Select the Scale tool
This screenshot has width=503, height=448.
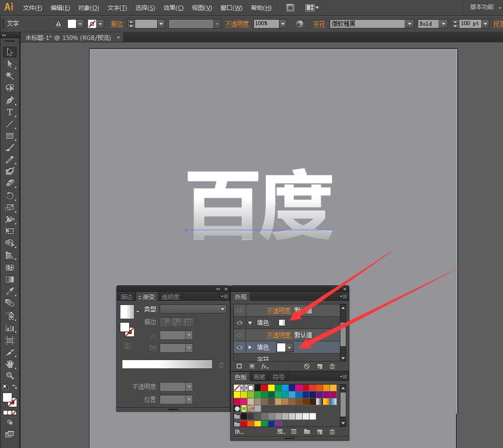(x=10, y=207)
